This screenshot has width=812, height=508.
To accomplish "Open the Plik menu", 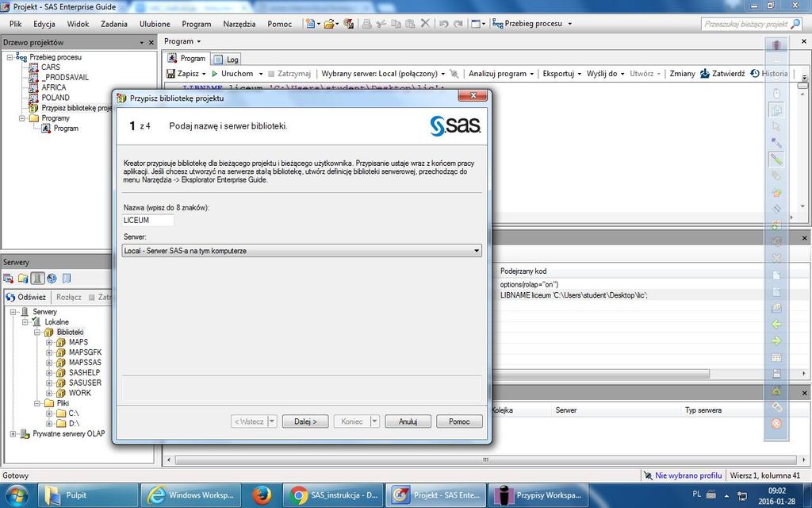I will (x=16, y=24).
